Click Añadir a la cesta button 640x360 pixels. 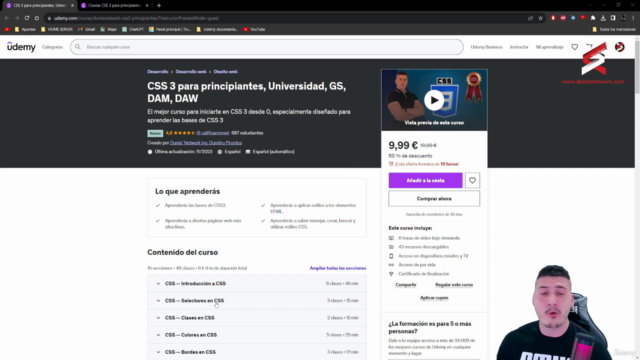[425, 180]
